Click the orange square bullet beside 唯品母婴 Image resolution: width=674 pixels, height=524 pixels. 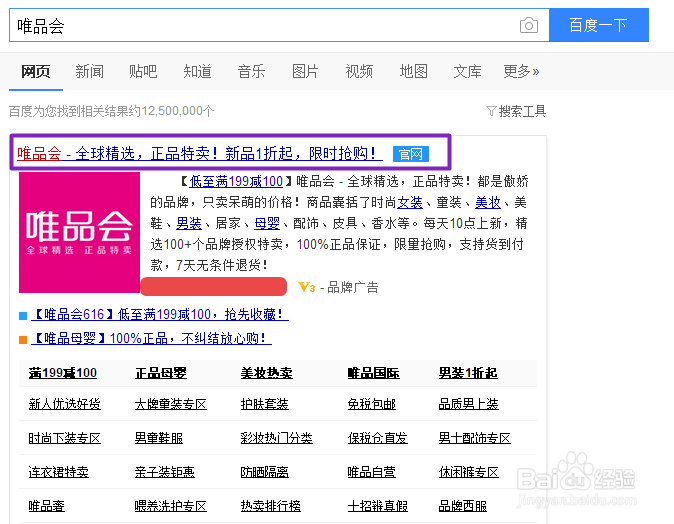click(x=23, y=340)
